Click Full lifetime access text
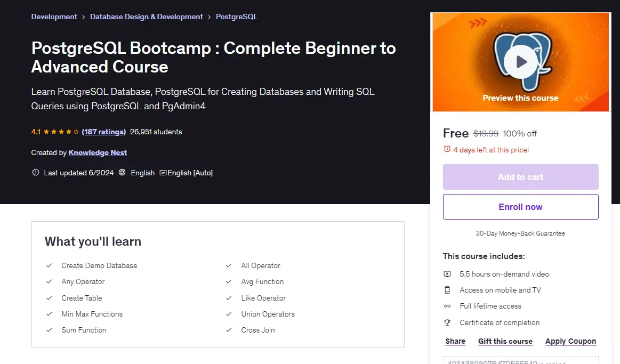The image size is (620, 364). pyautogui.click(x=490, y=306)
